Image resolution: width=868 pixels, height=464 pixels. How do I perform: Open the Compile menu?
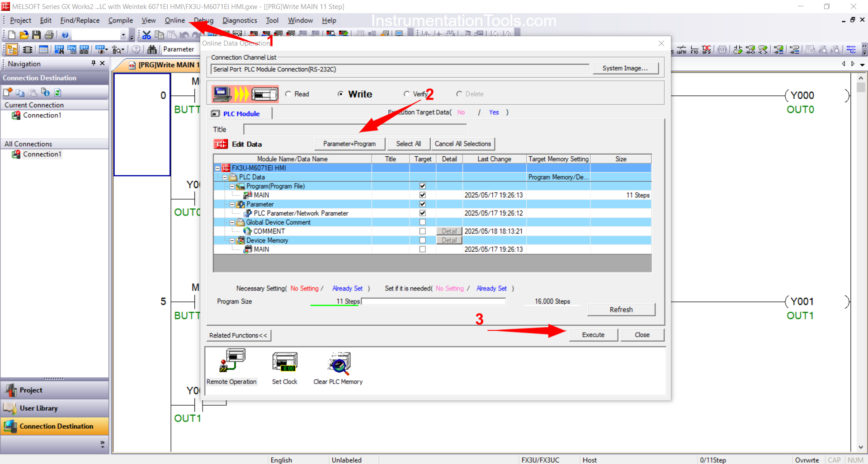click(x=120, y=20)
